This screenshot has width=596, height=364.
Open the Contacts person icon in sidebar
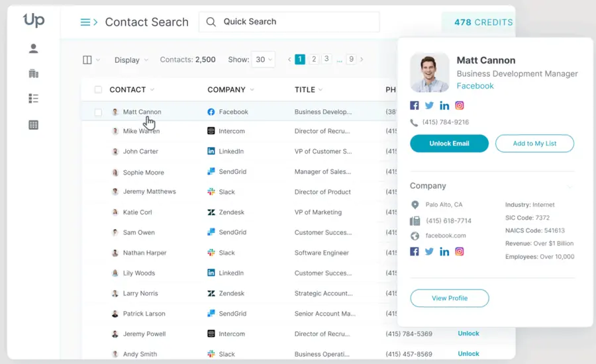point(34,48)
